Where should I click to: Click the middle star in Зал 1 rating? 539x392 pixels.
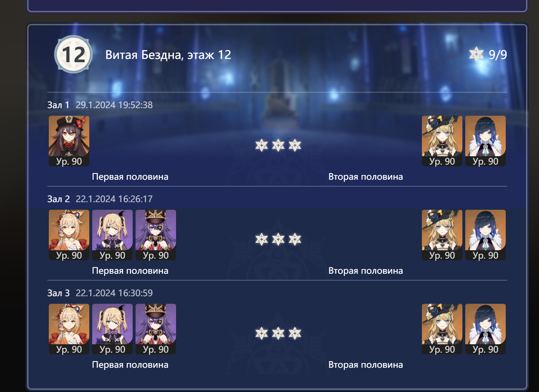coord(278,145)
